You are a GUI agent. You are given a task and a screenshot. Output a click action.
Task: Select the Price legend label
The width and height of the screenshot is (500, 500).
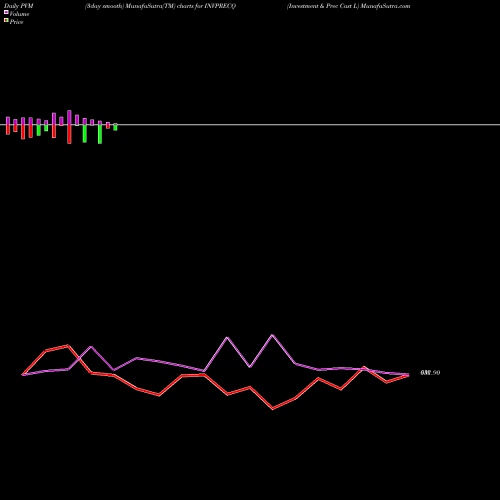(x=16, y=22)
